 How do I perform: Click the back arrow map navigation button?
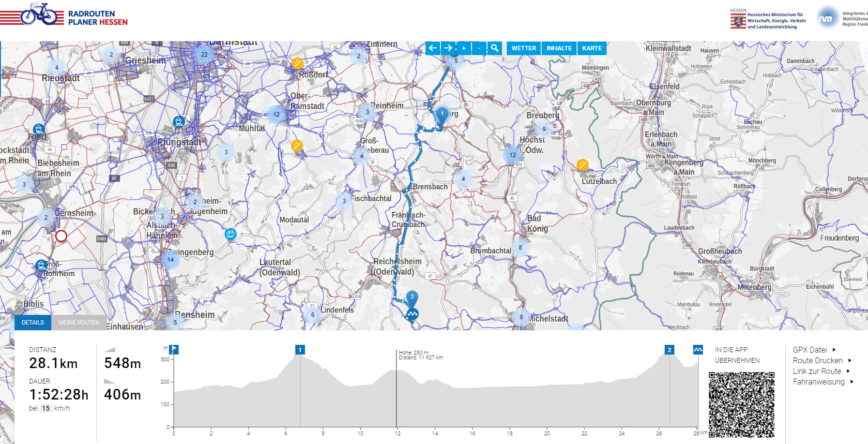point(433,48)
